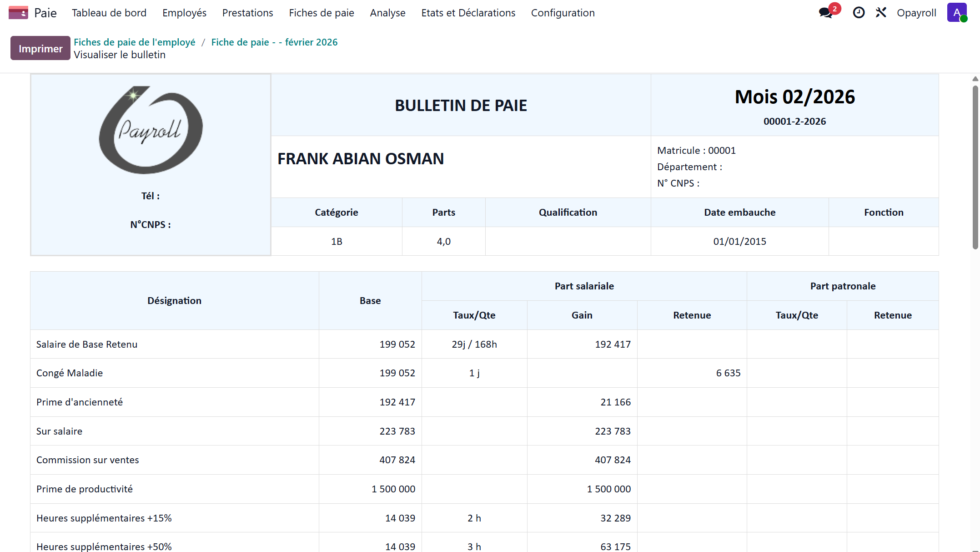
Task: Click the Part salariale header
Action: 584,286
